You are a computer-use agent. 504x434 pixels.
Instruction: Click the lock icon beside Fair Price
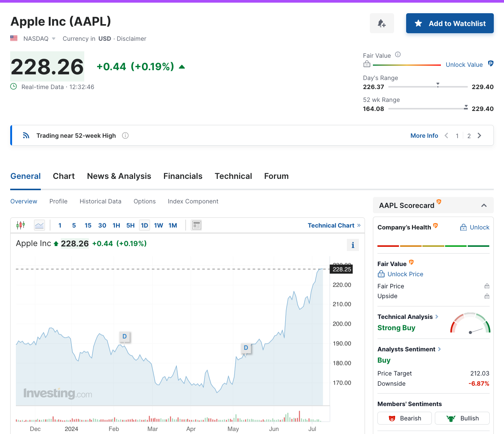(x=487, y=286)
